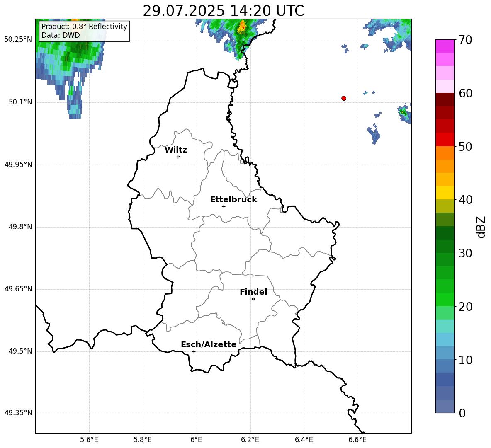Click the 50 tick label on colorbar
The height and width of the screenshot is (448, 491).
465,146
